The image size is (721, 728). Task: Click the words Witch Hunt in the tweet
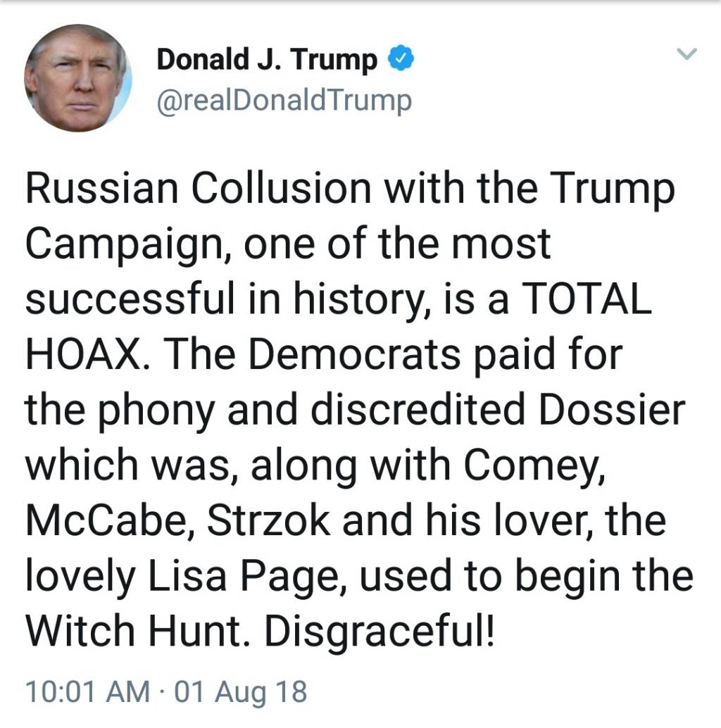coord(137,631)
